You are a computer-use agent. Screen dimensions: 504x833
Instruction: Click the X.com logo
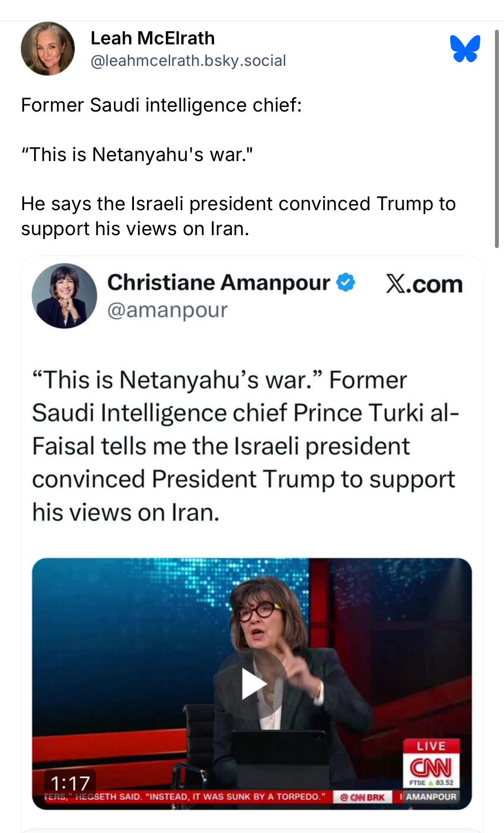[424, 284]
